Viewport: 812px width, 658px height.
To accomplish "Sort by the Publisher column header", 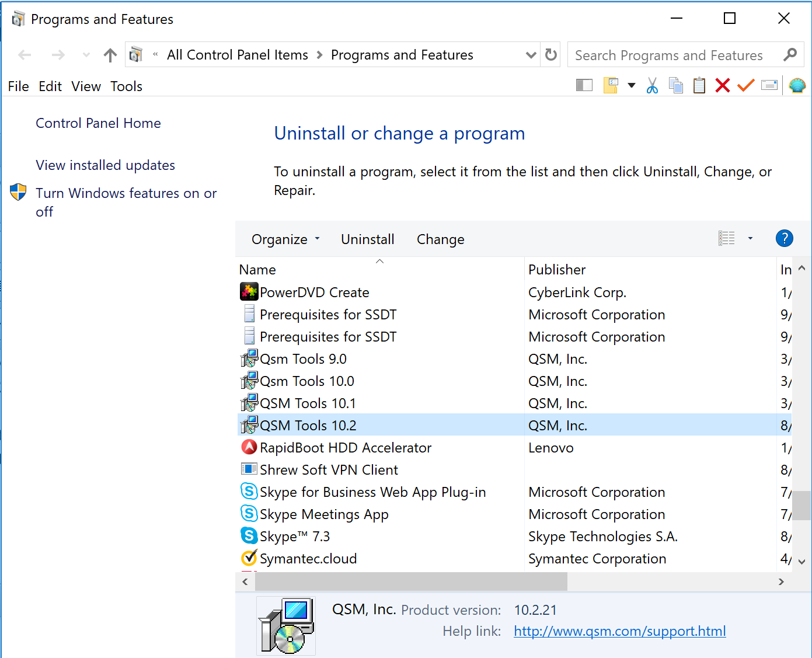I will pos(650,269).
